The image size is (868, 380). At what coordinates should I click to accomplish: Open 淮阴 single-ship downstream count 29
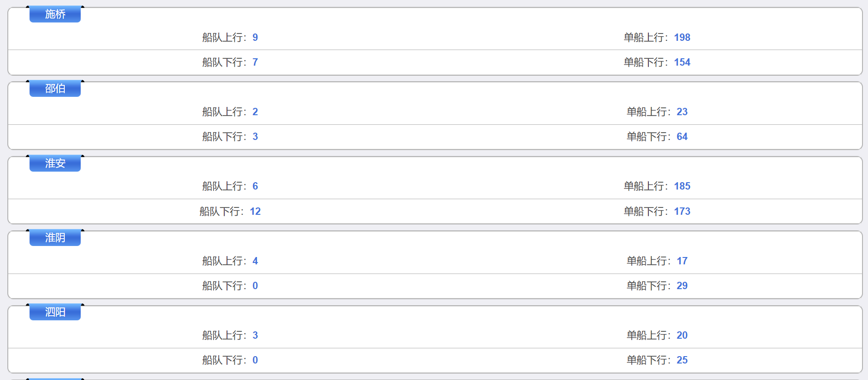pyautogui.click(x=682, y=286)
